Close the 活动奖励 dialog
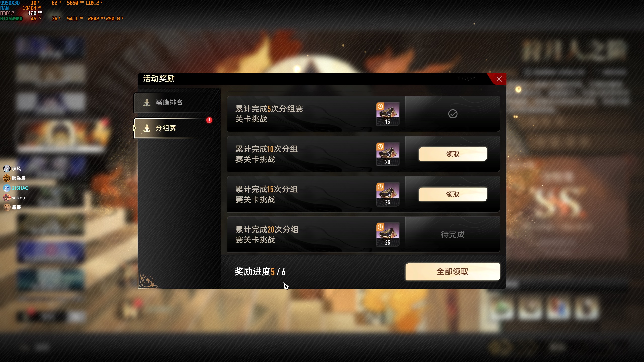Screen dimensions: 644x362 pos(499,79)
